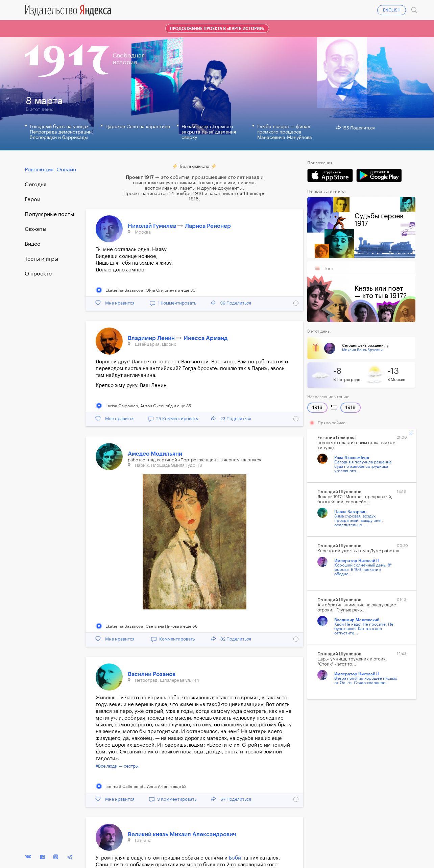Comment on the Модильяни post
Screen dimensions: 434x868
coord(173,639)
